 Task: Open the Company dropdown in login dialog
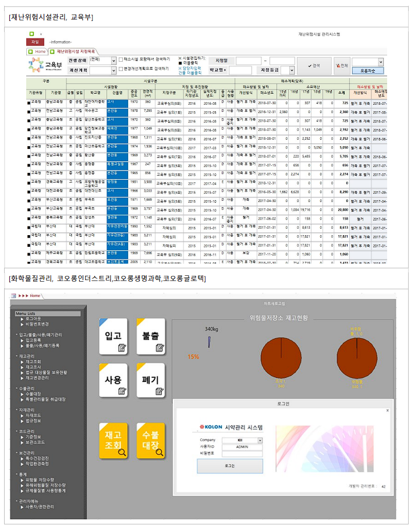coord(260,440)
